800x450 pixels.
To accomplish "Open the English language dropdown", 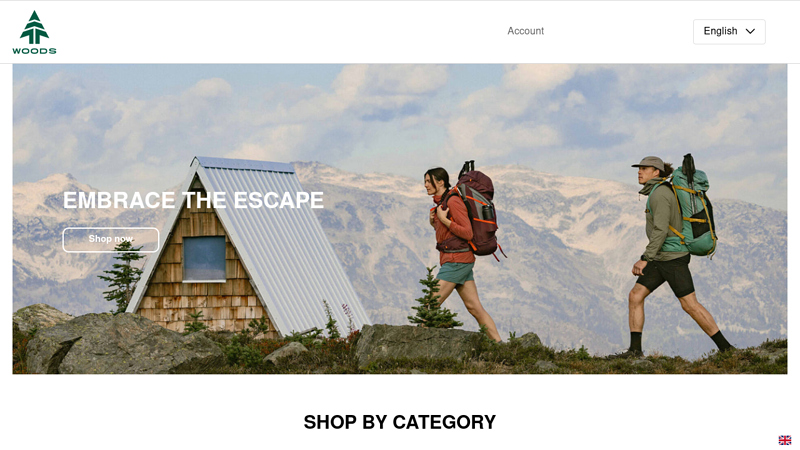I will 729,32.
